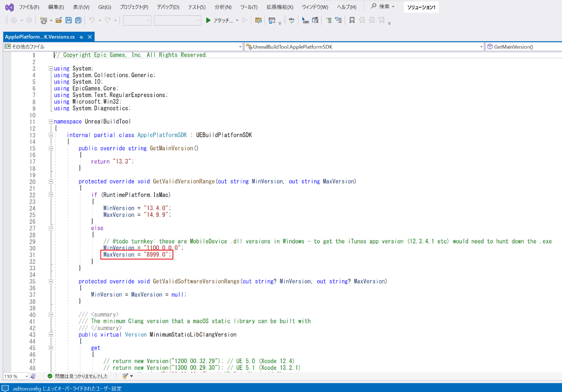The image size is (562, 392).
Task: Click the abc spell checker icon
Action: point(291,20)
